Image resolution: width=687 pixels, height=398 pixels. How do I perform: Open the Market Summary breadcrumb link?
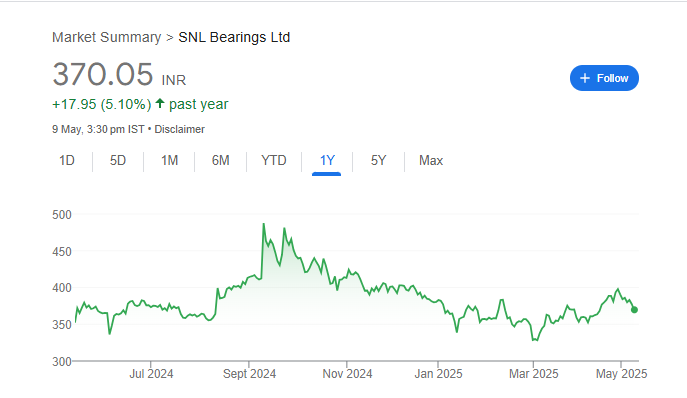106,37
